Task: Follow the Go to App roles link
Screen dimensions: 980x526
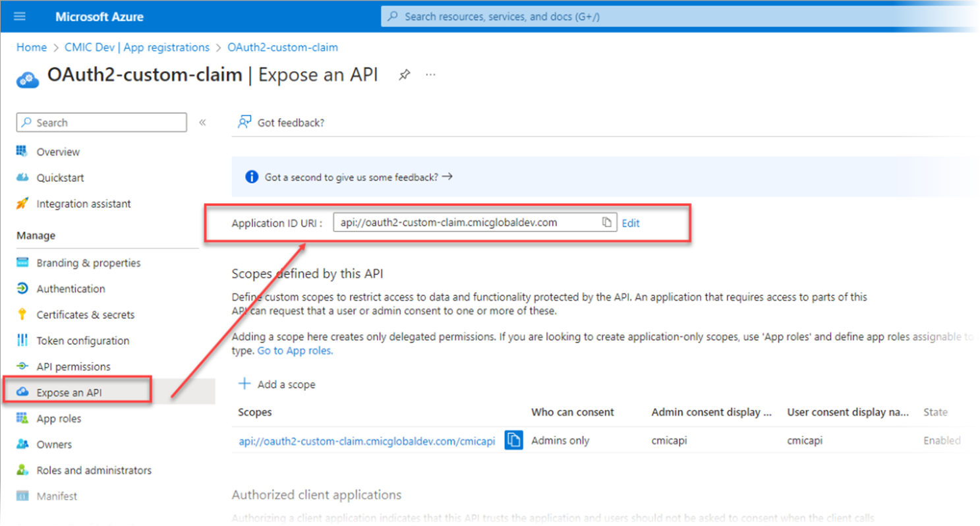Action: [295, 351]
